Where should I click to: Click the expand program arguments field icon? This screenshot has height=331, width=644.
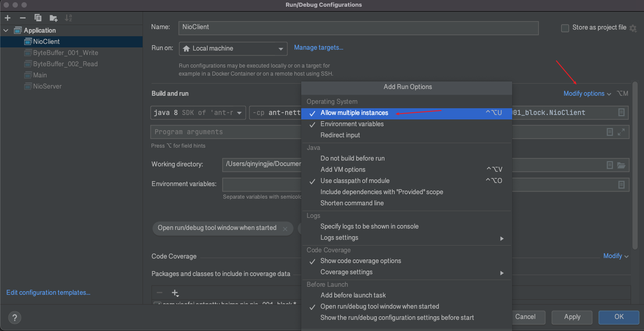point(621,132)
